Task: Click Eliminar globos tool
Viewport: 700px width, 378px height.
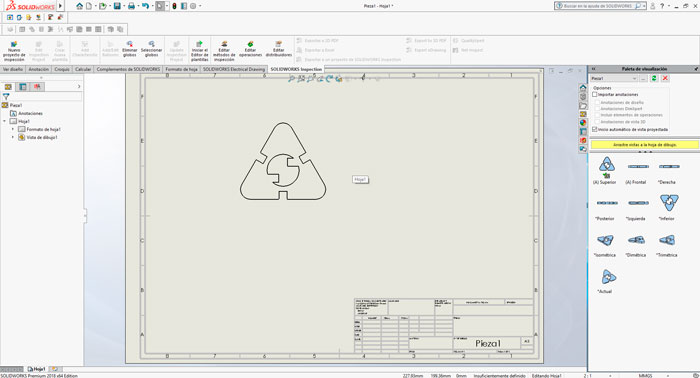Action: tap(129, 49)
